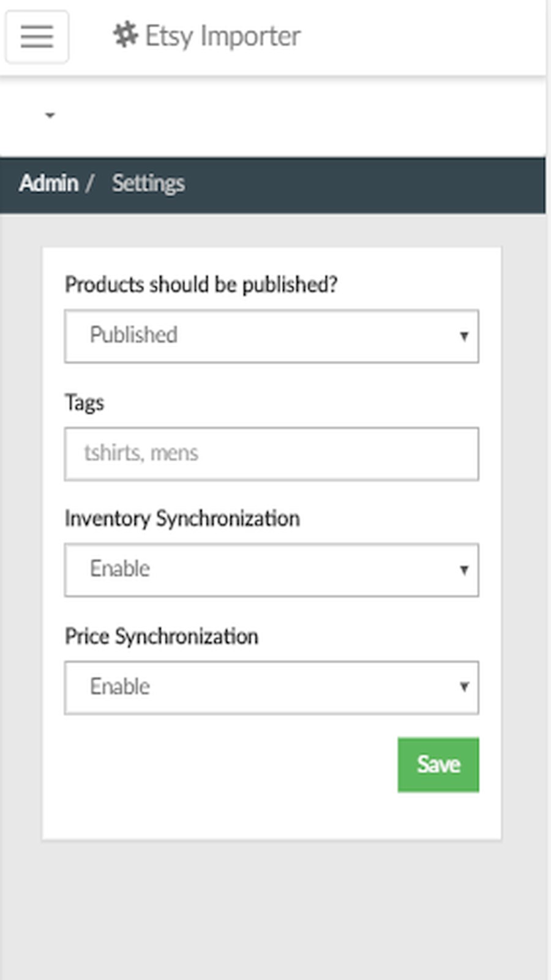Click the Inventory Synchronization label
This screenshot has width=551, height=980.
[182, 518]
